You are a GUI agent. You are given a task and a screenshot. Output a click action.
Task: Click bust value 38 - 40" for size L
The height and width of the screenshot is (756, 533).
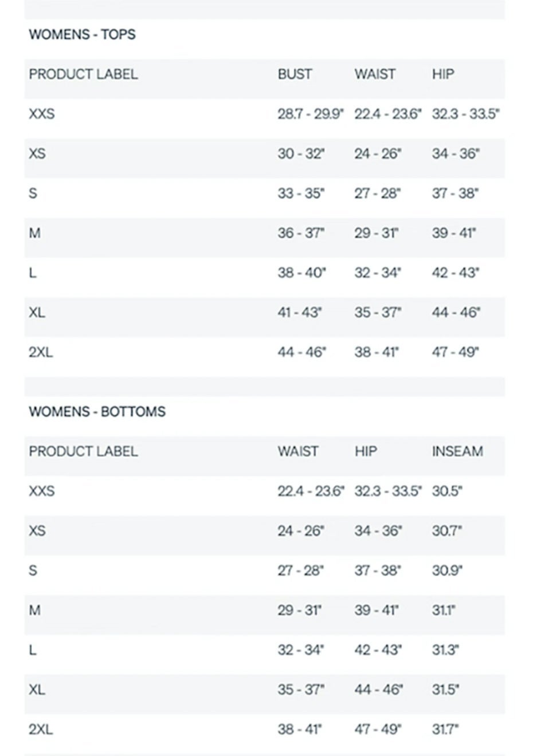coord(301,273)
